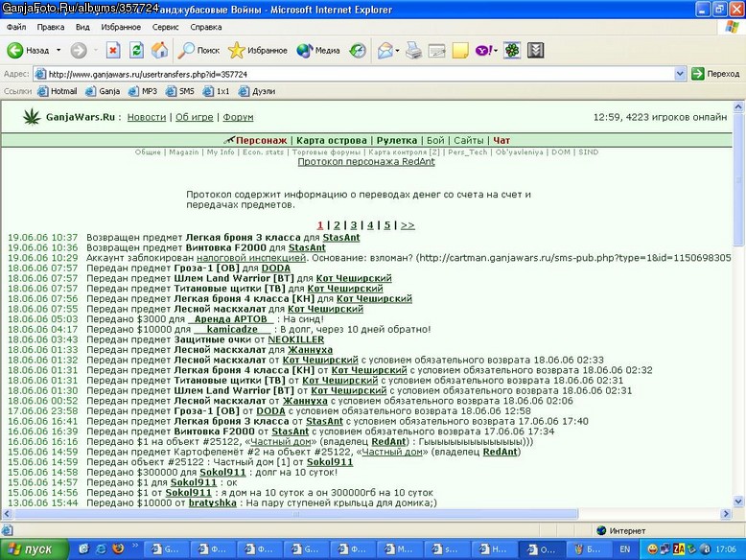
Task: Click the vertical scrollbar down arrow
Action: coord(738,501)
